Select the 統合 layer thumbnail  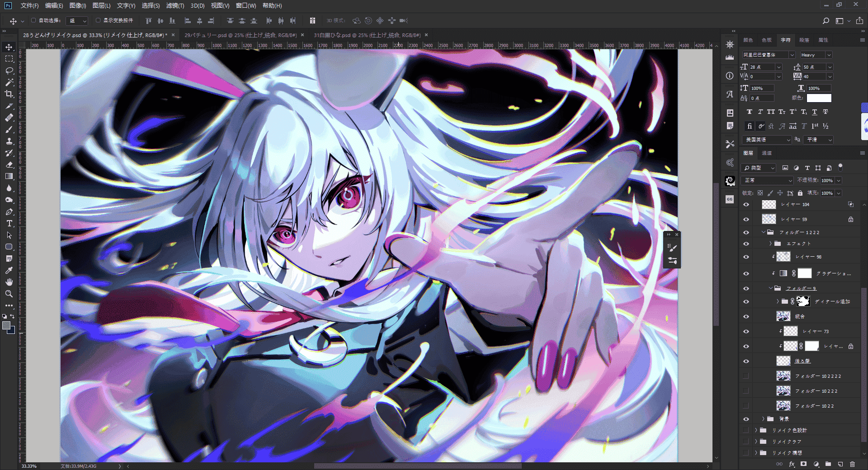783,316
